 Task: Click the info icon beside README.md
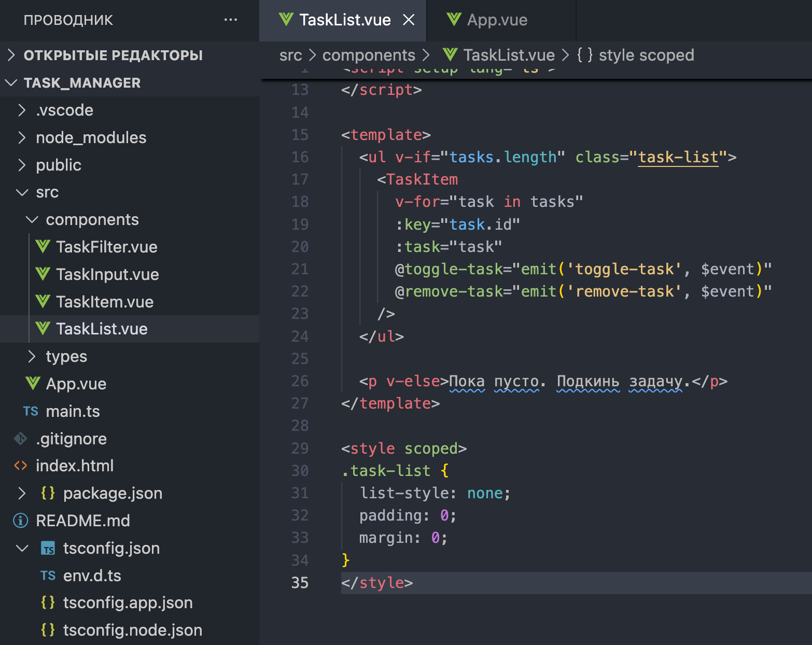point(20,521)
